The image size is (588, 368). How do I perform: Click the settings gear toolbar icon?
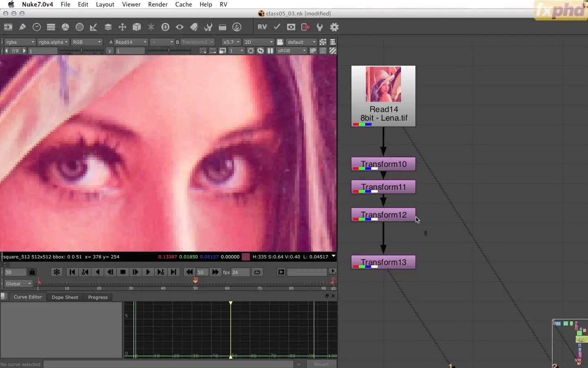click(334, 27)
